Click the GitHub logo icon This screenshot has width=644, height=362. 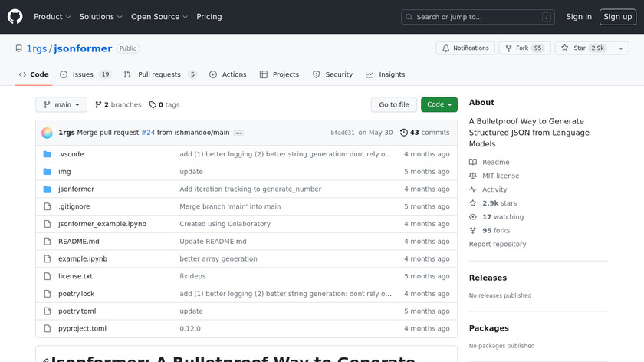coord(15,17)
